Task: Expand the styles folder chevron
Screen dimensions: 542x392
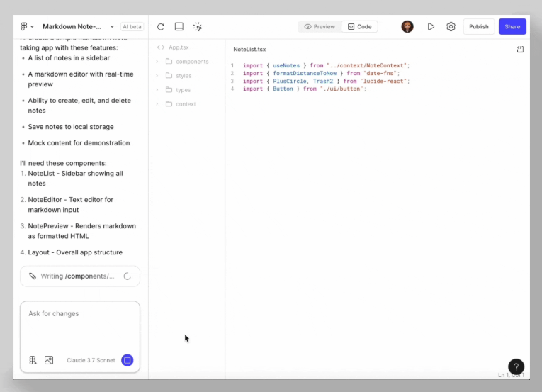Action: [x=157, y=76]
